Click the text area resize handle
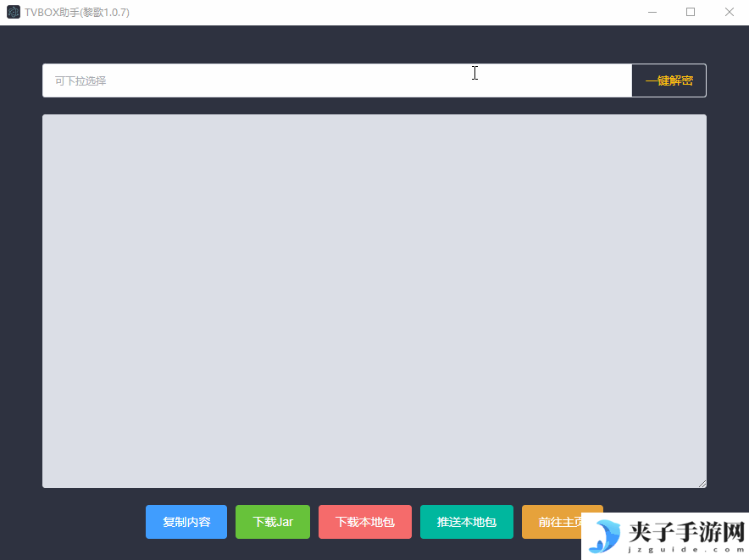Image resolution: width=749 pixels, height=560 pixels. (702, 484)
